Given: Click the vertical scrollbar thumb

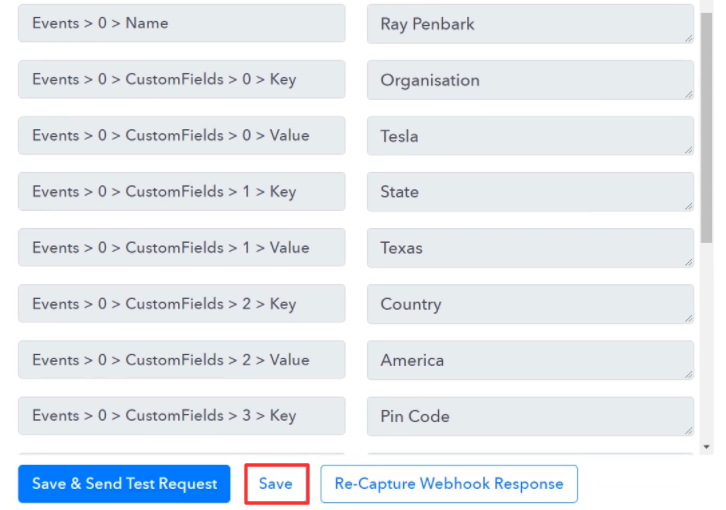Looking at the screenshot, I should coord(706,127).
